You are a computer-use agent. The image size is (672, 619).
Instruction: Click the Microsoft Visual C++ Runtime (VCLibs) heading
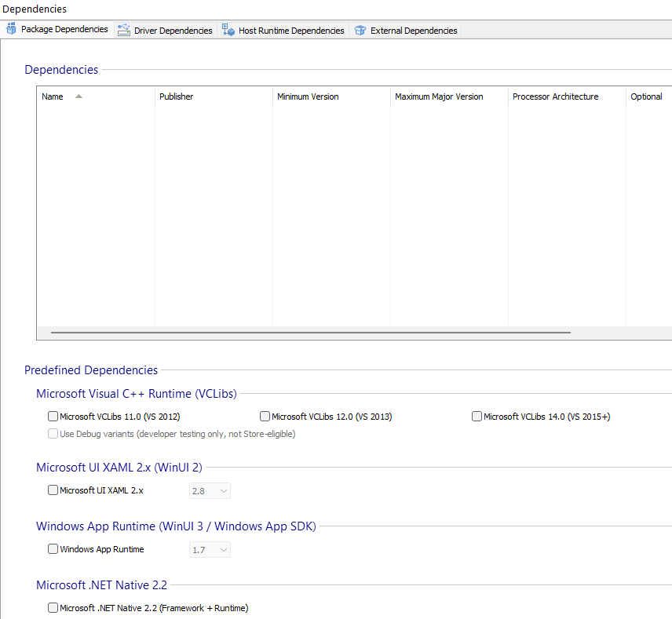pyautogui.click(x=137, y=394)
